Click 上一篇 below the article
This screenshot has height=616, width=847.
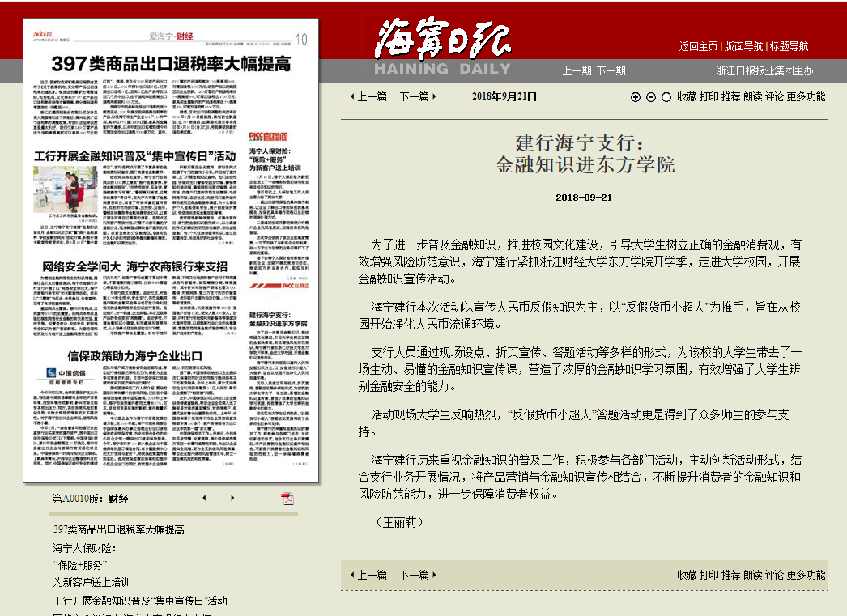(x=369, y=575)
